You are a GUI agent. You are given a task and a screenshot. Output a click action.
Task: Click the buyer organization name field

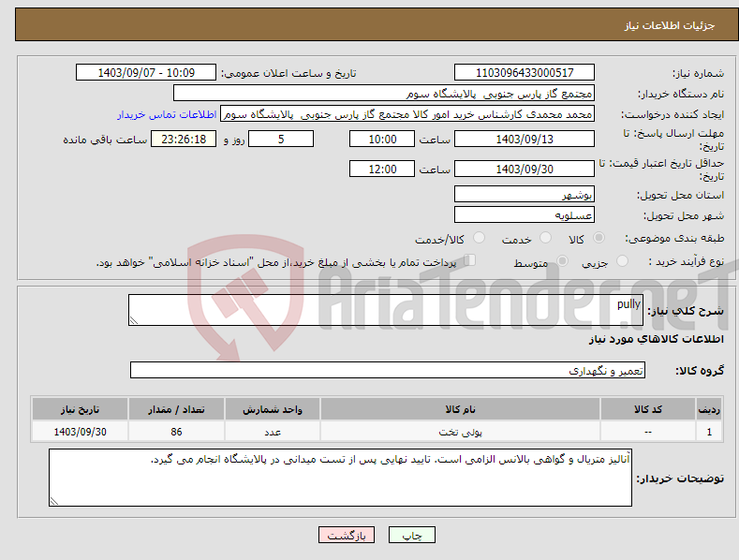(384, 94)
